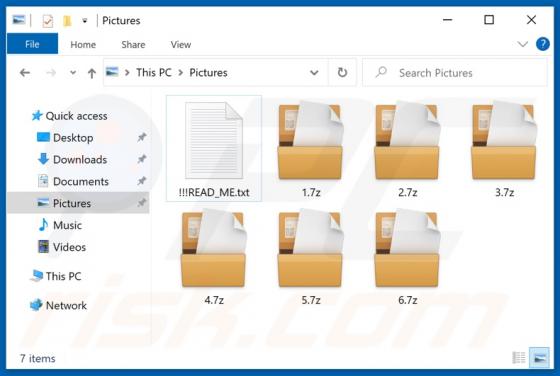Click the 6.7z file name label
The image size is (560, 376).
[408, 300]
